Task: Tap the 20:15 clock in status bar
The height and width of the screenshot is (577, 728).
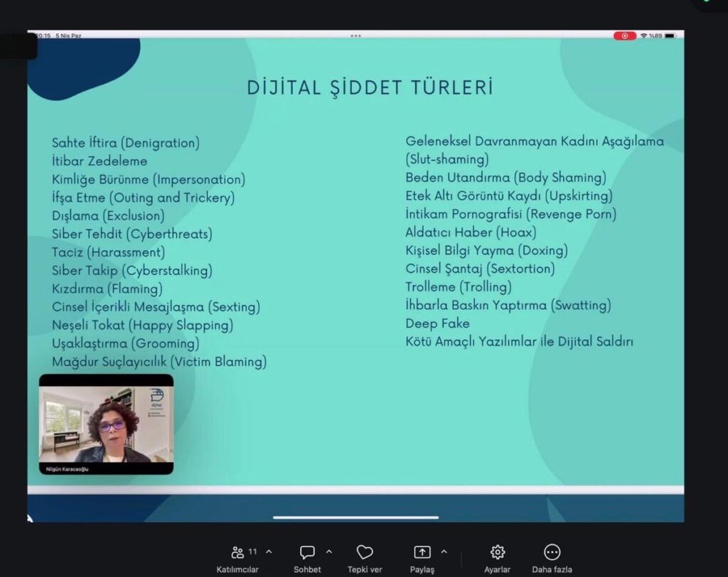Action: (43, 36)
